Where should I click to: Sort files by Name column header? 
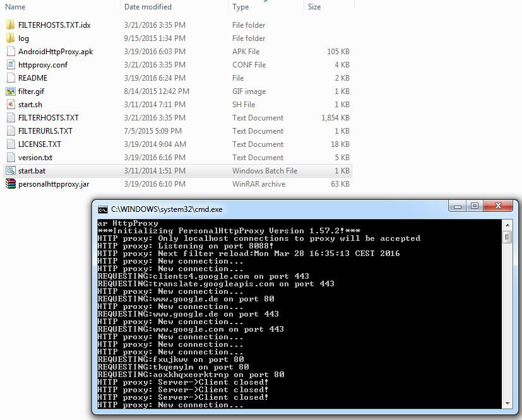[x=15, y=7]
